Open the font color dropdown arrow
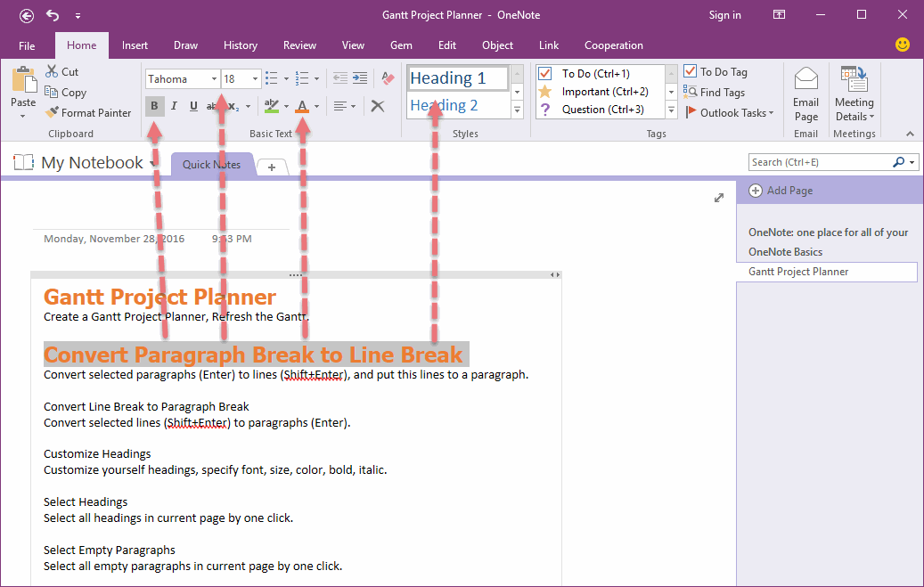Screen dimensions: 924x587 pos(317,107)
